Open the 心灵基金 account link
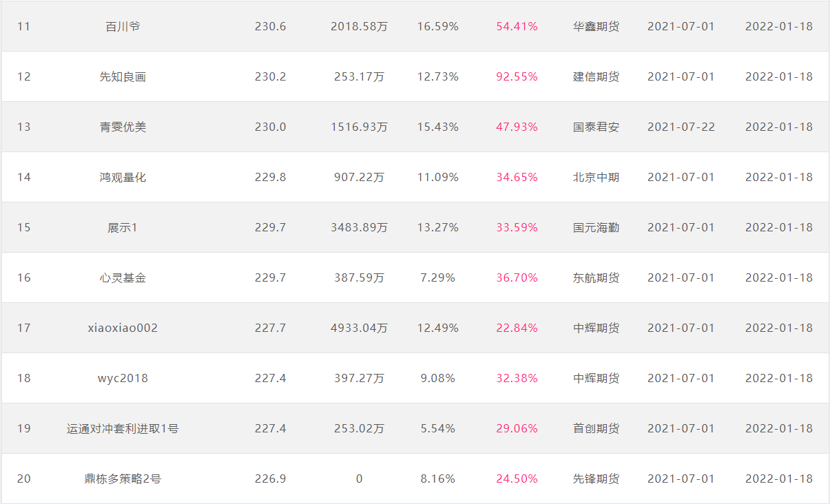The height and width of the screenshot is (504, 830). (123, 278)
